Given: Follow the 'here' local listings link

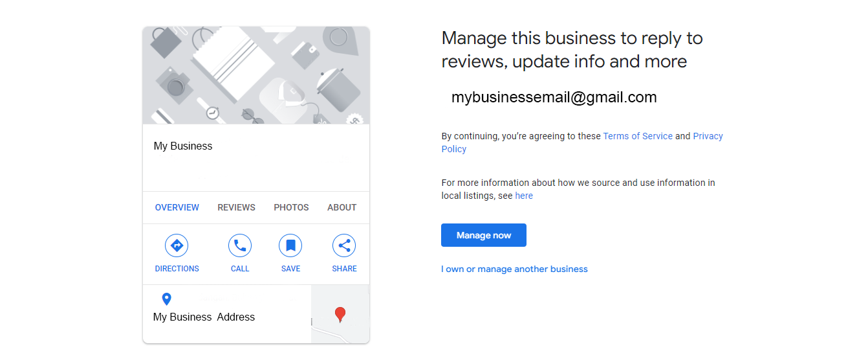Looking at the screenshot, I should click(x=524, y=196).
